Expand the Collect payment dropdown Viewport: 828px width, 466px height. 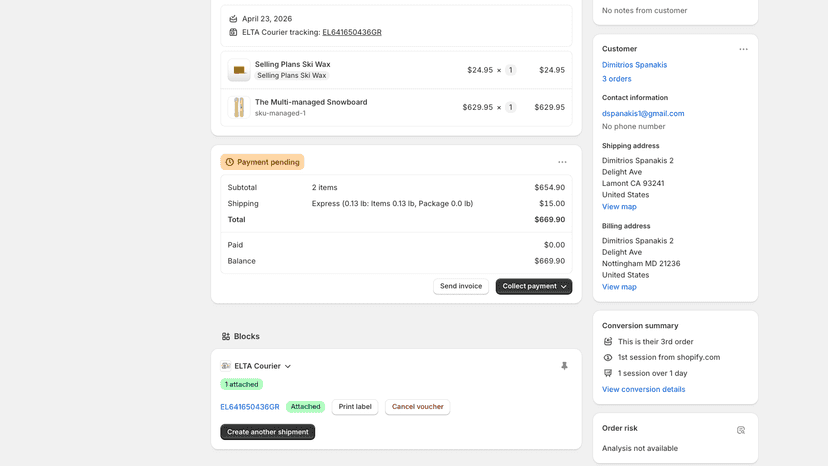534,286
